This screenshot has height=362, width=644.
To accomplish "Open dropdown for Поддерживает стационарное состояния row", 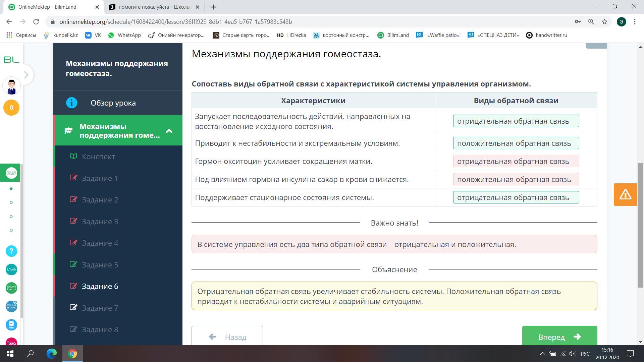I will click(x=516, y=197).
